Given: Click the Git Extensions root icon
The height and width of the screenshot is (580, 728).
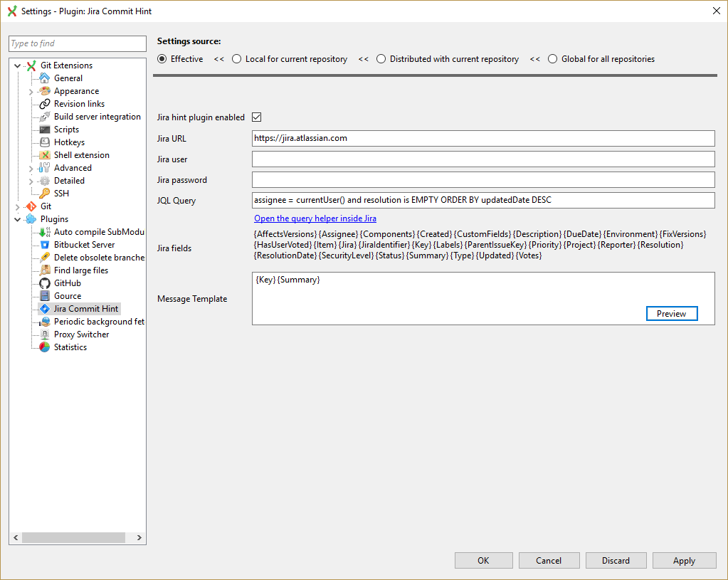Looking at the screenshot, I should 31,65.
